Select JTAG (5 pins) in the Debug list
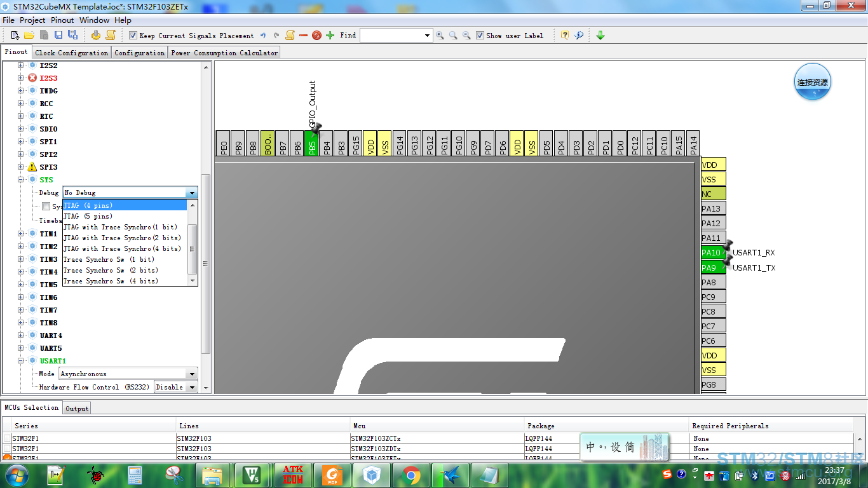The image size is (868, 488). tap(125, 216)
